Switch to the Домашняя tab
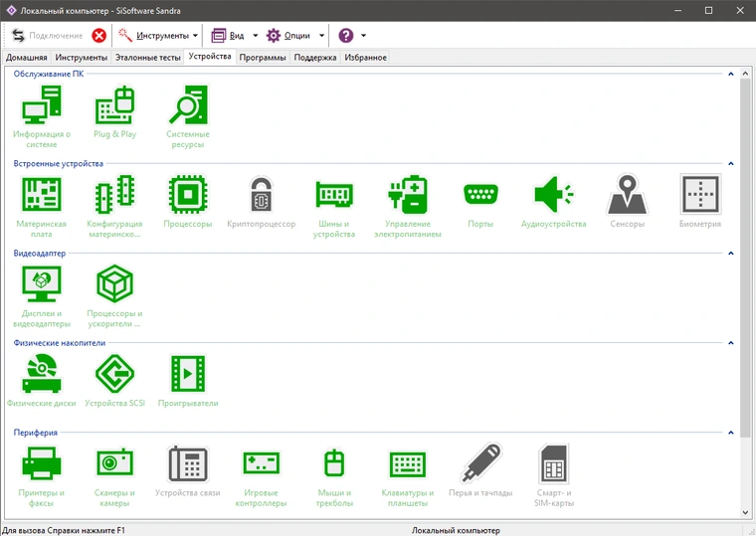This screenshot has width=756, height=536. coord(27,58)
